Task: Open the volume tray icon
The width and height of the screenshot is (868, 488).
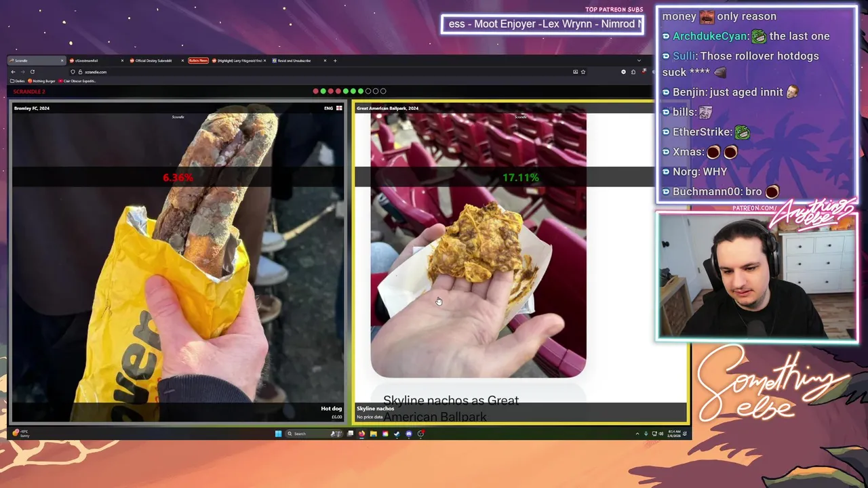Action: click(x=661, y=433)
